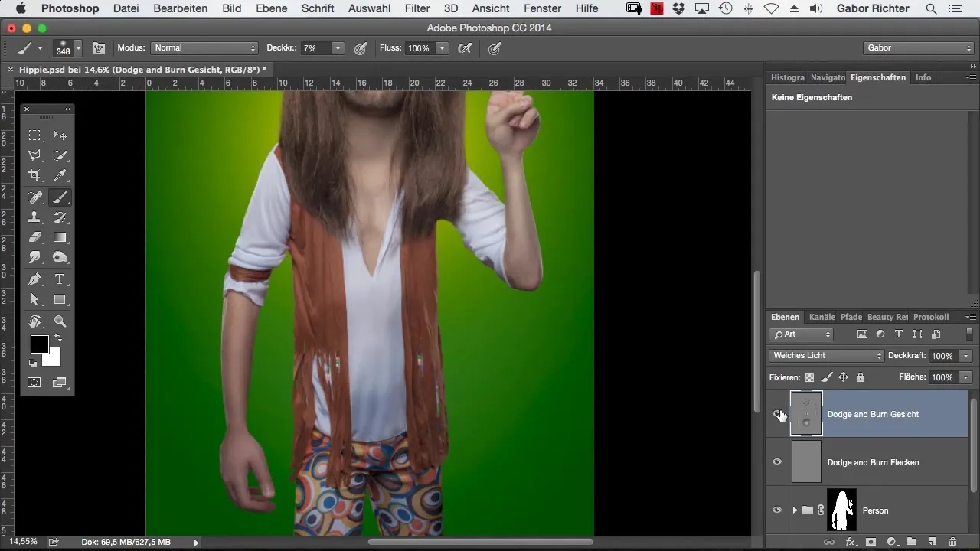
Task: Open the fx layer style menu
Action: 850,542
